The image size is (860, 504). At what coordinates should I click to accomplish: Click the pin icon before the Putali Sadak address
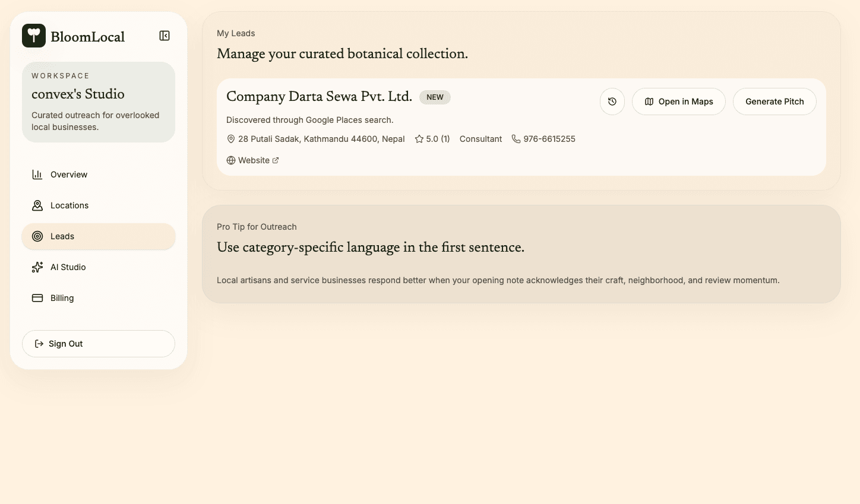tap(230, 138)
